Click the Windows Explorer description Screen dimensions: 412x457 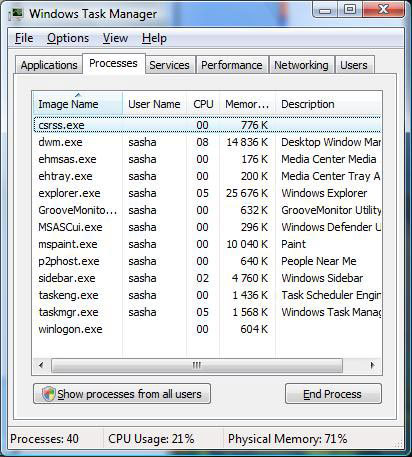[x=324, y=193]
